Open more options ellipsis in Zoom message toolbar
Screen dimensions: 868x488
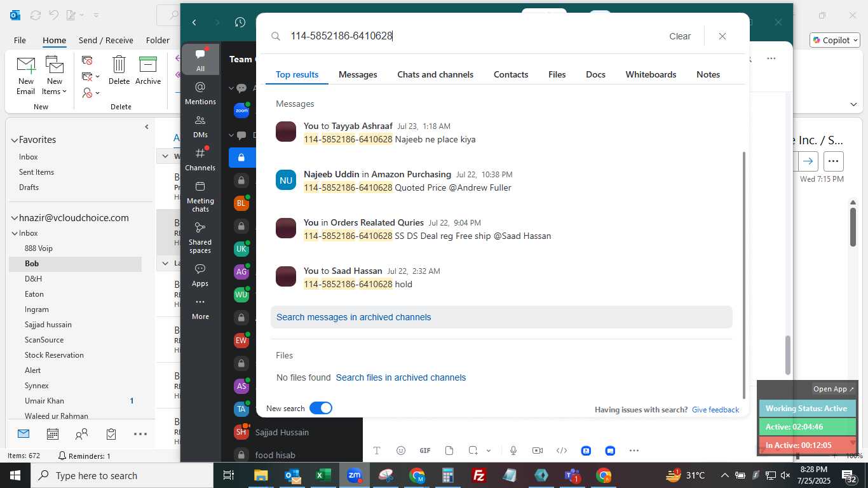coord(634,451)
